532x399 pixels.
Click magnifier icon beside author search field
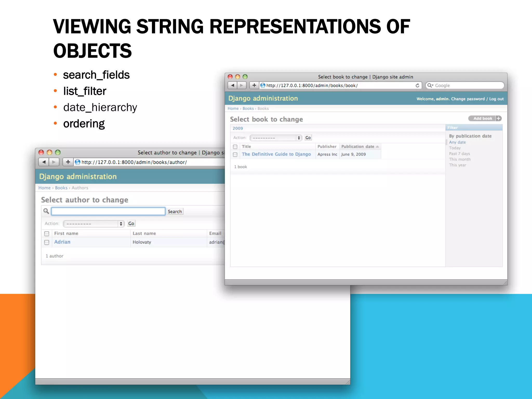click(46, 211)
